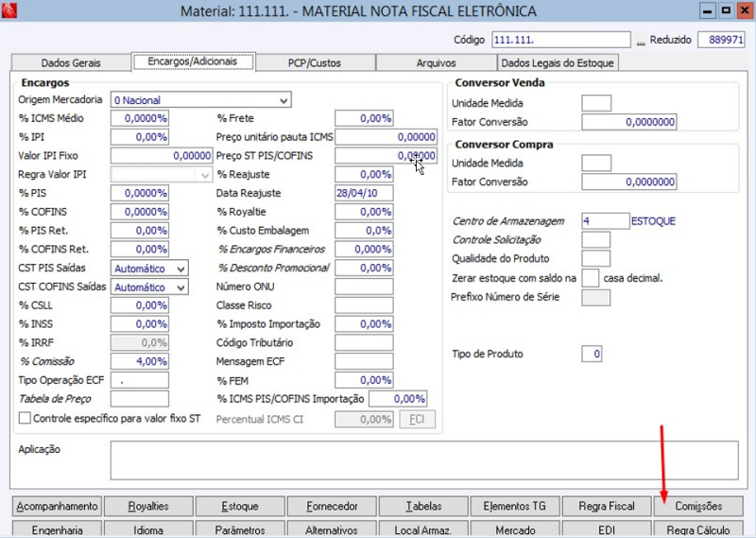Click the % Royaltie input field
The height and width of the screenshot is (538, 756).
point(364,212)
